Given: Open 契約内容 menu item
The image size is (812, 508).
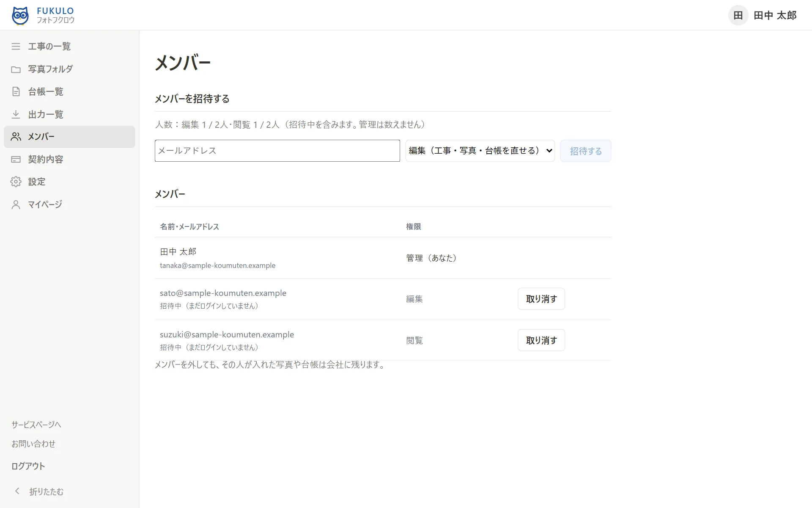Looking at the screenshot, I should pyautogui.click(x=69, y=159).
